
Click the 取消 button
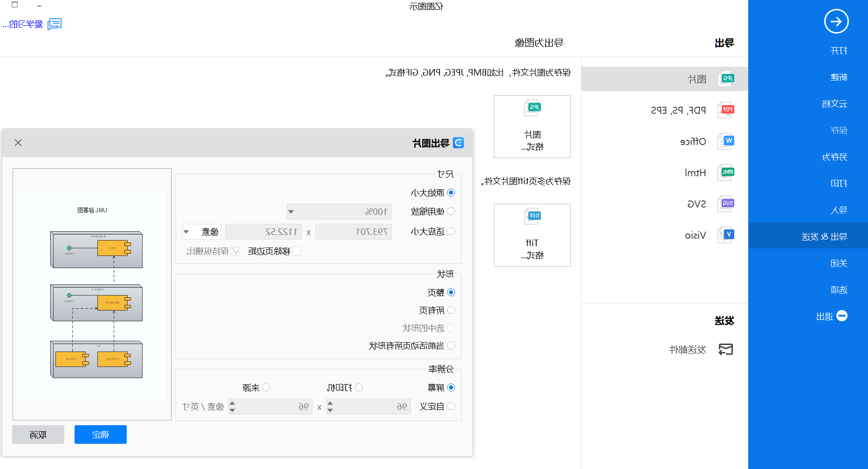[38, 435]
